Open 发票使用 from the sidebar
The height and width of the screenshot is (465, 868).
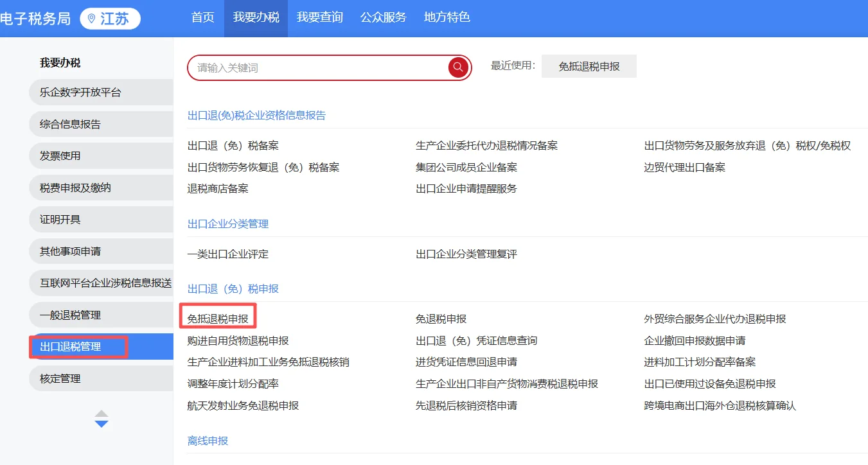pos(64,155)
